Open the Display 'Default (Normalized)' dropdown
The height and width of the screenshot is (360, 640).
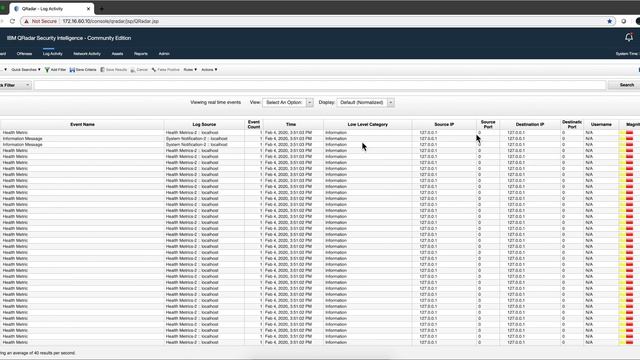[365, 102]
